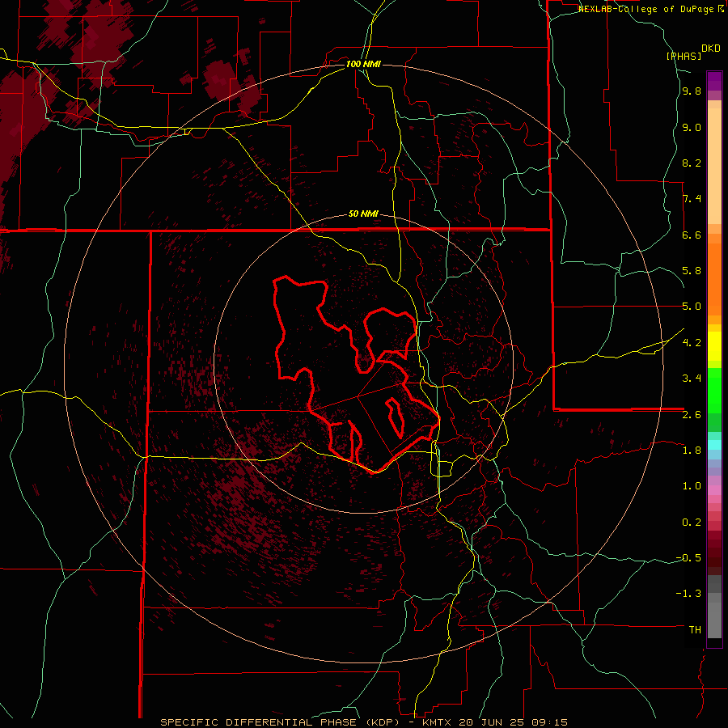Click the 100 NMI range ring label
Screen dimensions: 728x728
[x=363, y=64]
